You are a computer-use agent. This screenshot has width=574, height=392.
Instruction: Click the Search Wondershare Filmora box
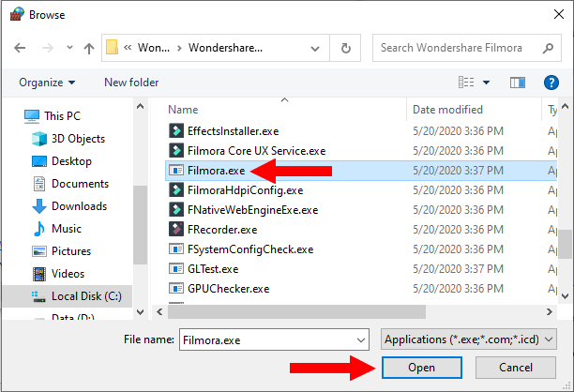pyautogui.click(x=467, y=48)
